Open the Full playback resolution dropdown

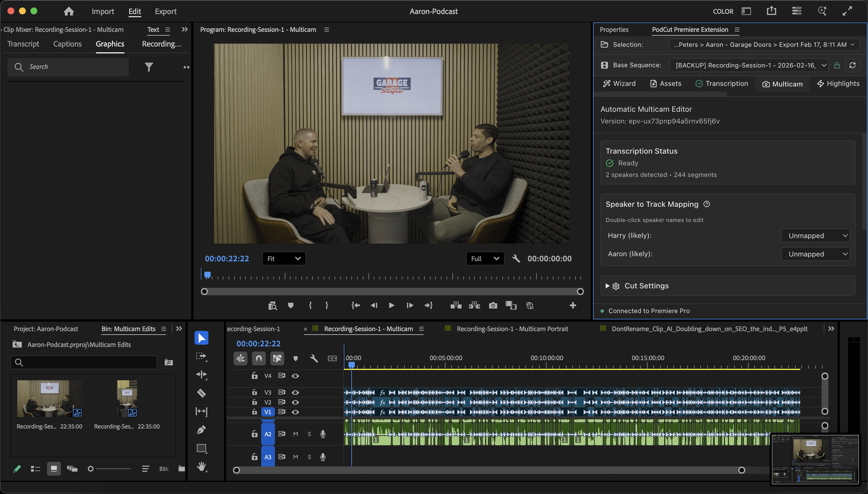tap(485, 258)
